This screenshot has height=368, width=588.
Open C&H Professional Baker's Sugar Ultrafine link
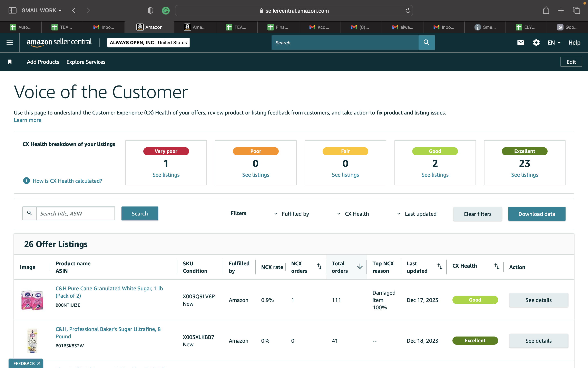pos(108,333)
